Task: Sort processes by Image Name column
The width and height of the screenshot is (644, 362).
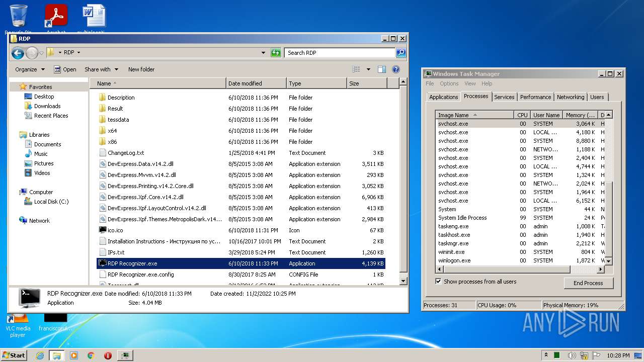Action: [x=475, y=115]
